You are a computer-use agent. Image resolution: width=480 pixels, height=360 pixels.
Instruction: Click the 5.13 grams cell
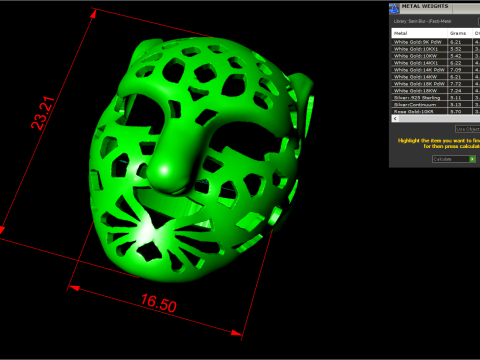click(x=460, y=105)
